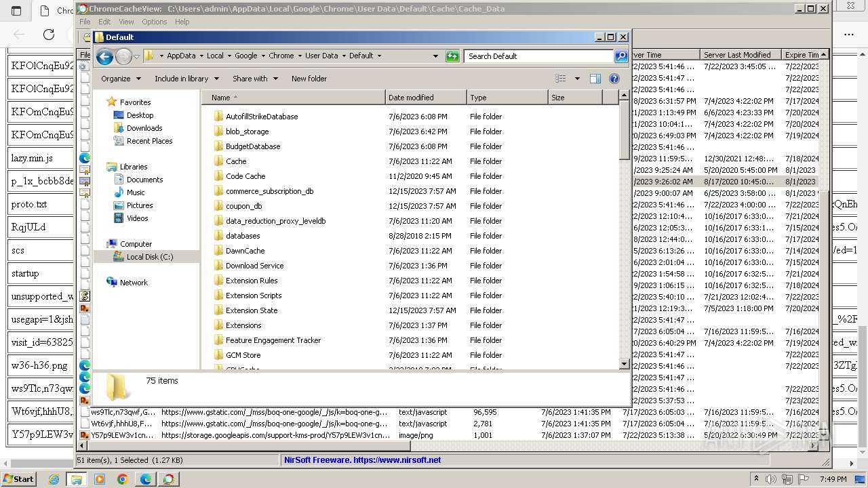This screenshot has height=488, width=868.
Task: Select Music library
Action: coord(136,192)
